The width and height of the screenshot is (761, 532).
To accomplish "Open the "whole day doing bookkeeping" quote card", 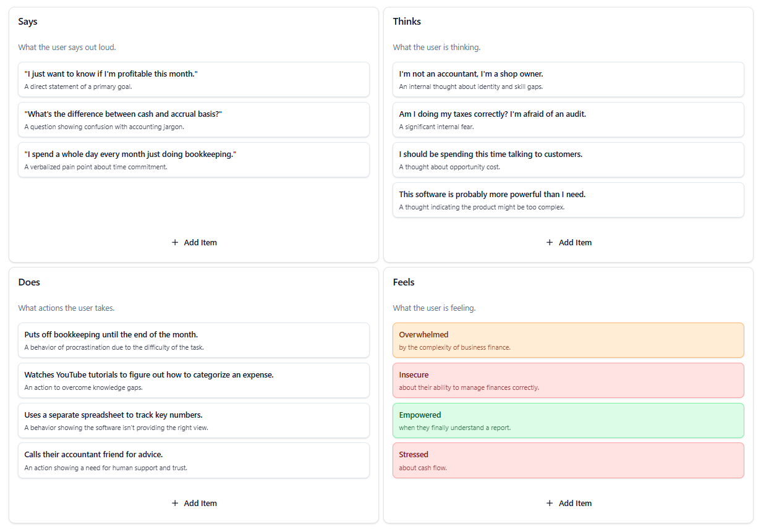I will (193, 159).
